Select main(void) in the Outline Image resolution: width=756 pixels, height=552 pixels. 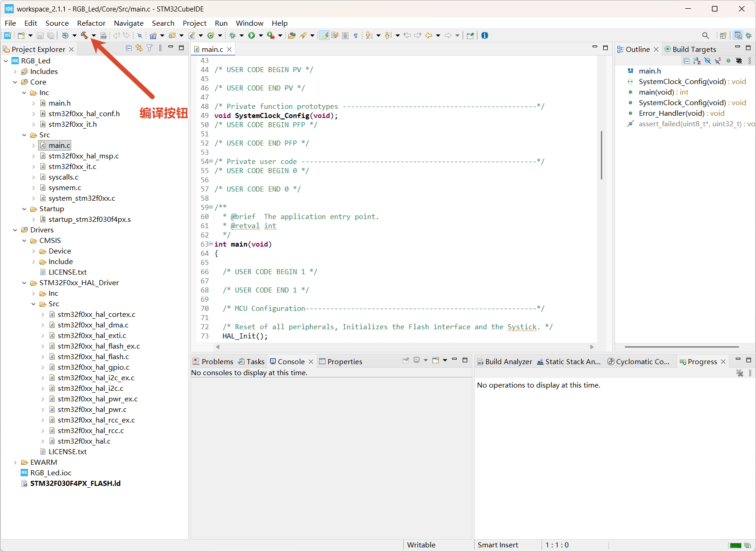658,92
